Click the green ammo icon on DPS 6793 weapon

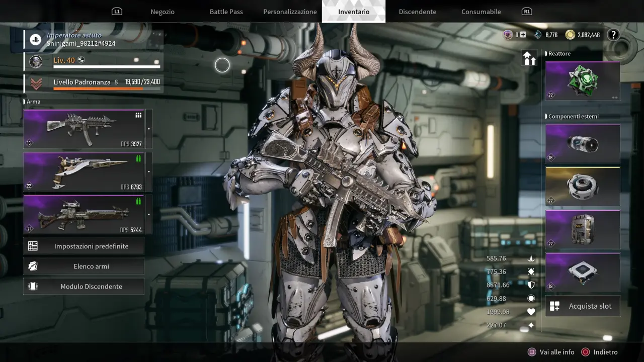(138, 159)
